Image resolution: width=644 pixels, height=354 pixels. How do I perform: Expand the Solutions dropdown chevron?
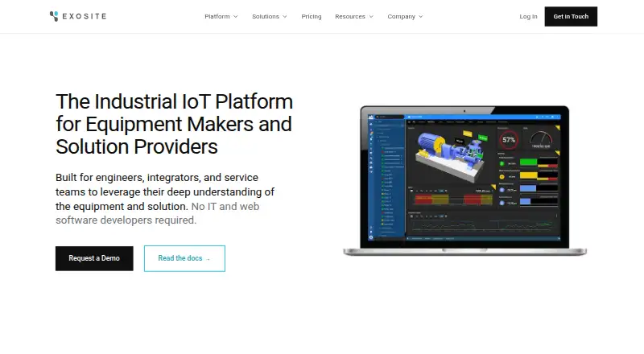285,16
